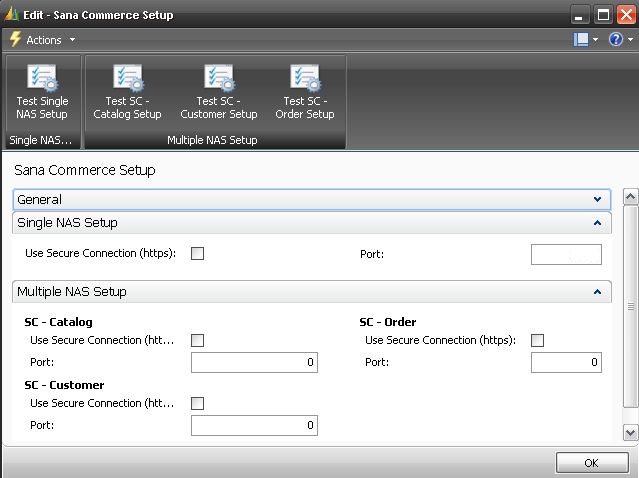Viewport: 639px width, 478px height.
Task: Tick SC - Catalog secure connection checkbox
Action: [197, 340]
